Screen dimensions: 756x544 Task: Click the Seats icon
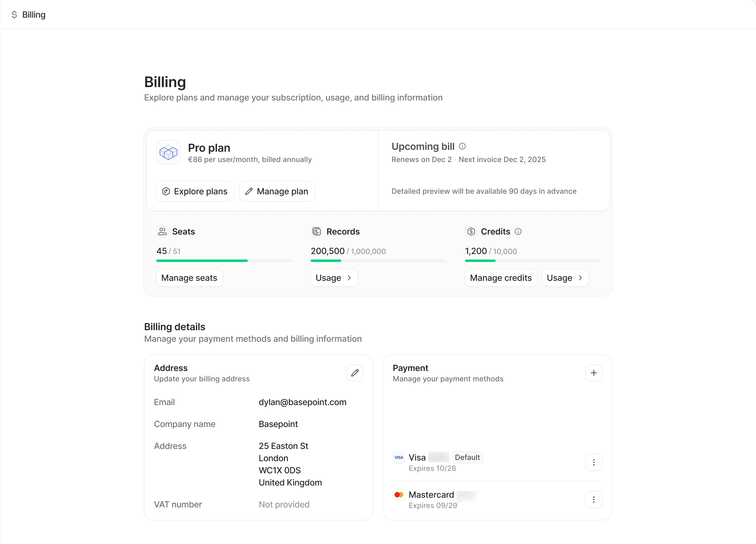[x=162, y=231]
